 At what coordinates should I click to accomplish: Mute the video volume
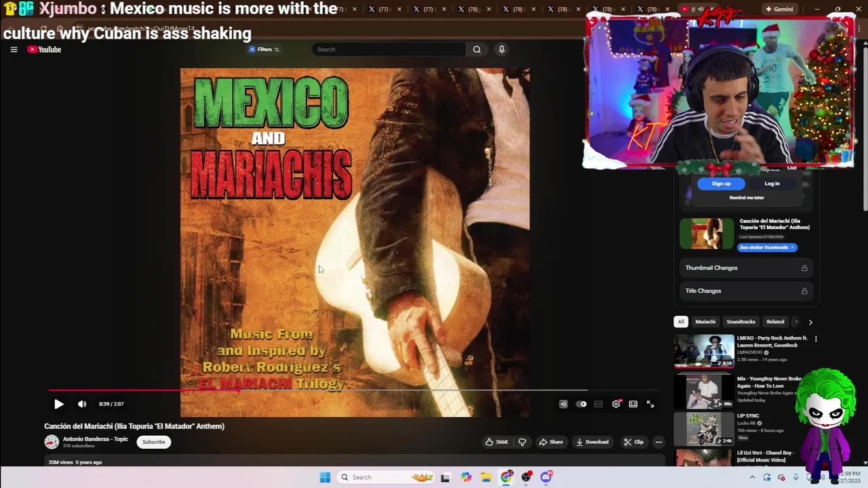(82, 404)
